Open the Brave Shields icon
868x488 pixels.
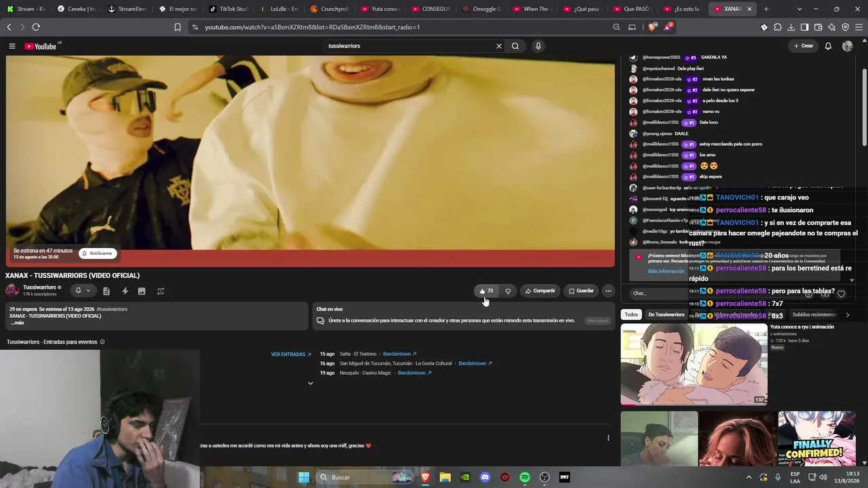coord(652,27)
